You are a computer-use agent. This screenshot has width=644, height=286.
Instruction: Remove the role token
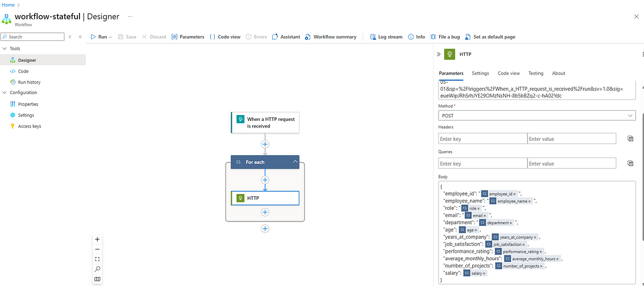click(479, 208)
